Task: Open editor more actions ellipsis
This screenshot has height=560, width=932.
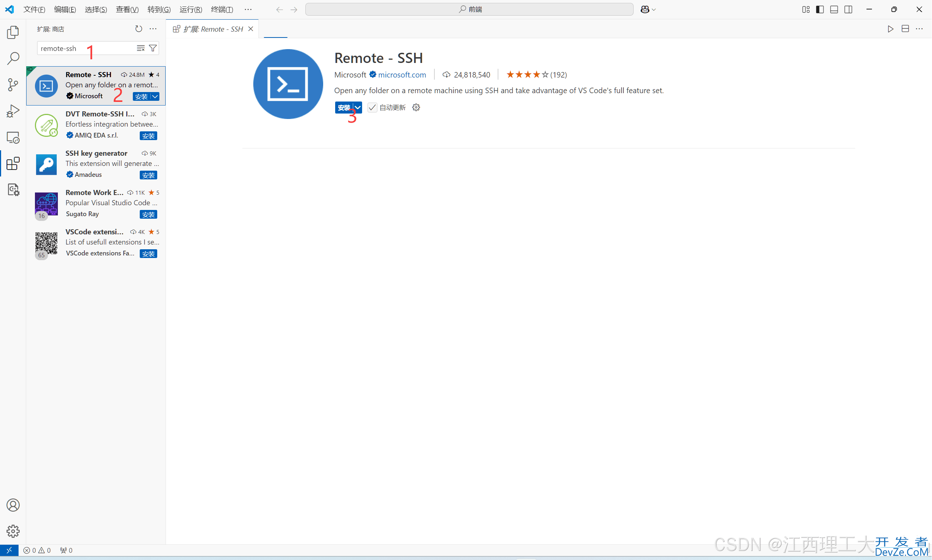Action: (919, 29)
